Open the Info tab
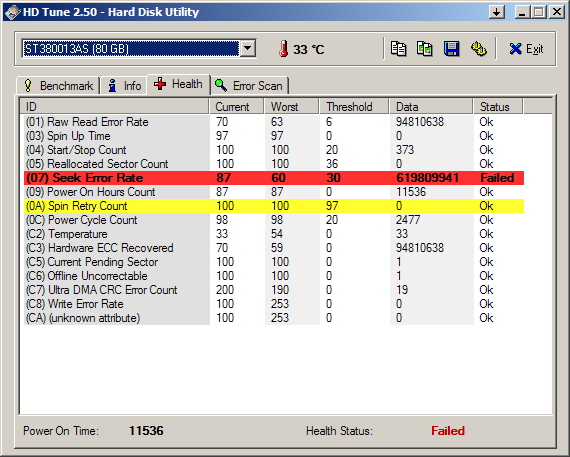The width and height of the screenshot is (570, 457). [124, 86]
